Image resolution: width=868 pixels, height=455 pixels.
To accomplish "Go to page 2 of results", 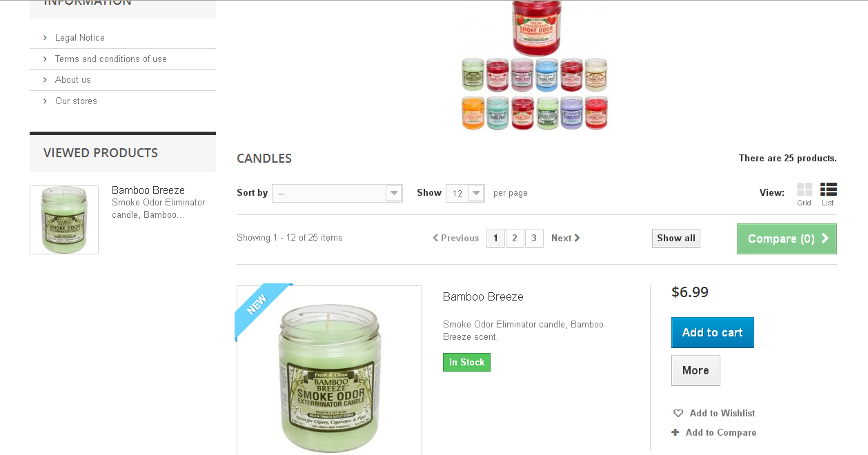I will 515,238.
